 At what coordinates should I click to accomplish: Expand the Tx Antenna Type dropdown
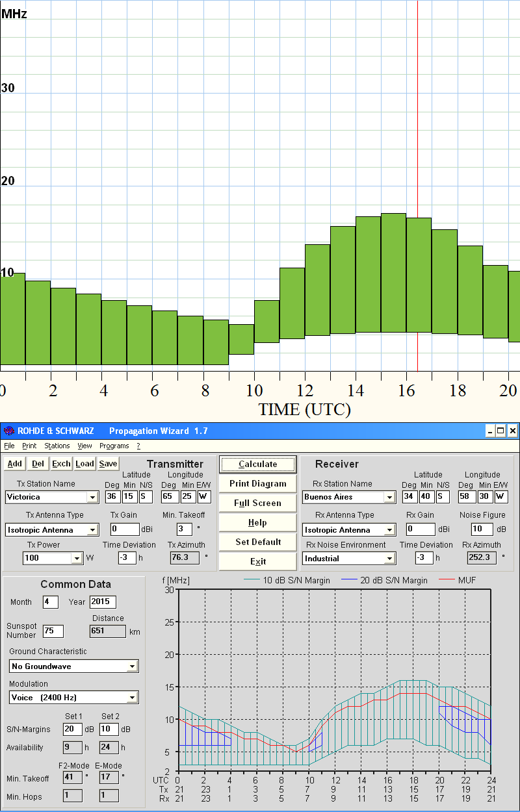pyautogui.click(x=93, y=530)
